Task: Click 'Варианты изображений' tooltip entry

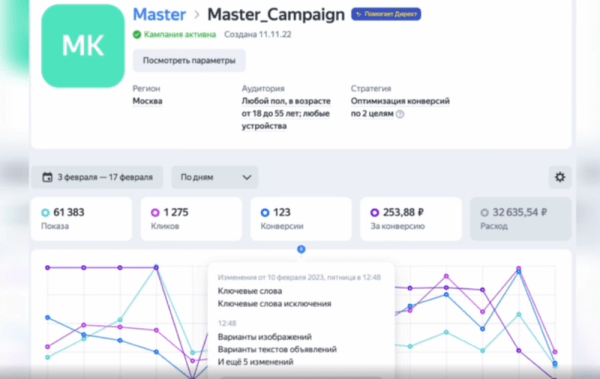Action: [x=265, y=337]
